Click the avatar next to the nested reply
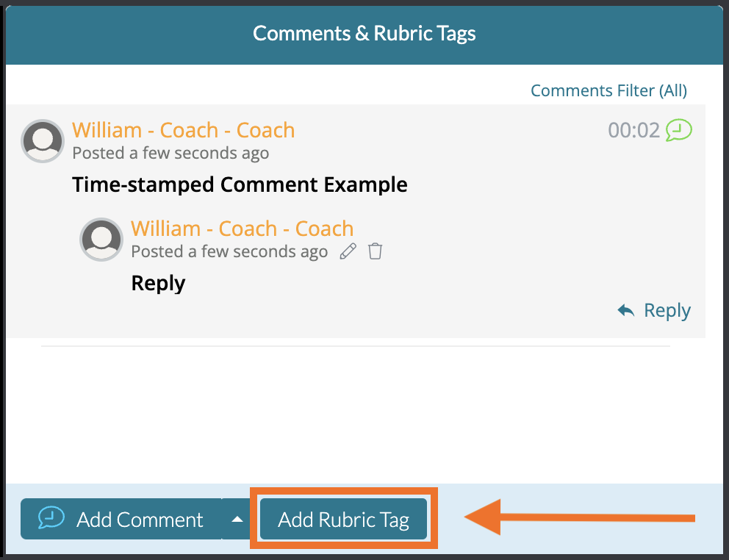 (101, 239)
